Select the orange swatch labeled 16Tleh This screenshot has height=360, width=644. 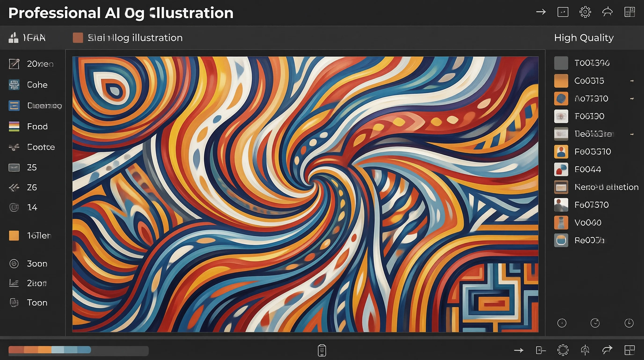(x=14, y=236)
